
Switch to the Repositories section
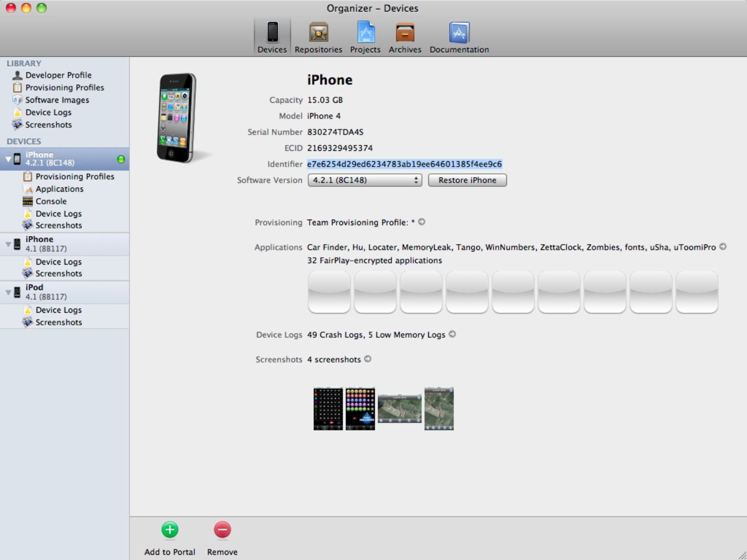coord(318,37)
